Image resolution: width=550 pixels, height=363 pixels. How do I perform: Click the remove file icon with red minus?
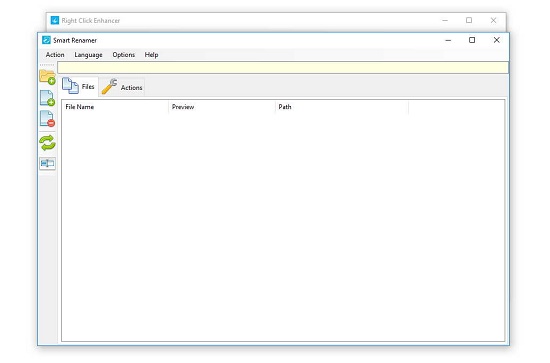[47, 119]
